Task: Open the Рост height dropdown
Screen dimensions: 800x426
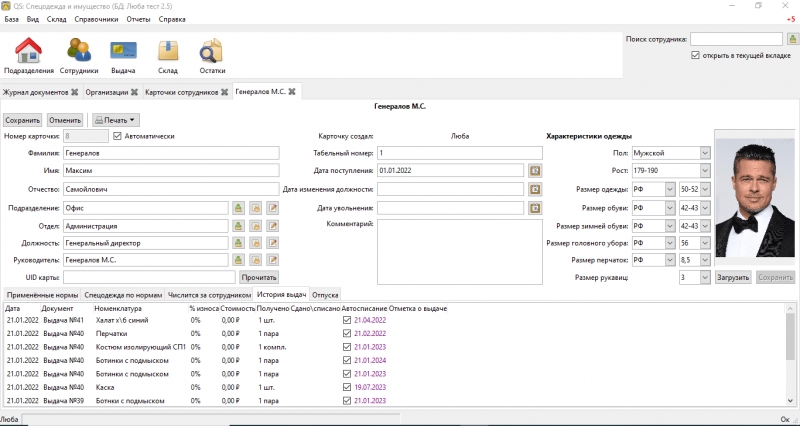Action: pos(705,171)
